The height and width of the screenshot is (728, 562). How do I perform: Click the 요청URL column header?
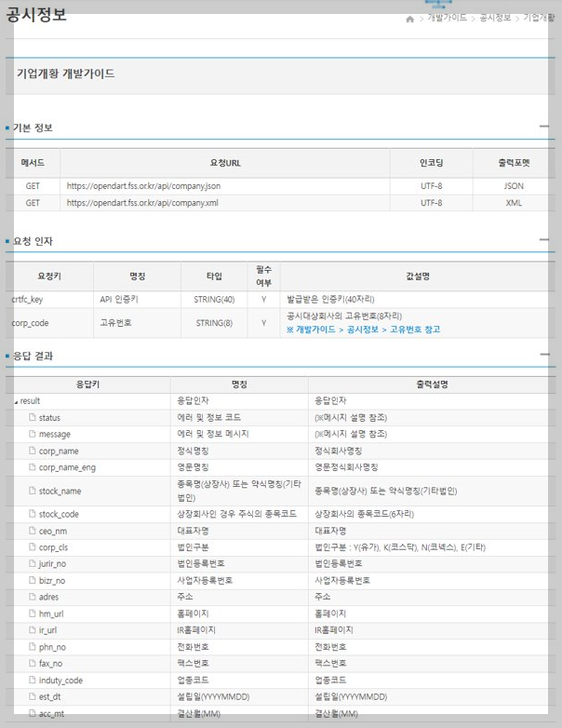225,163
